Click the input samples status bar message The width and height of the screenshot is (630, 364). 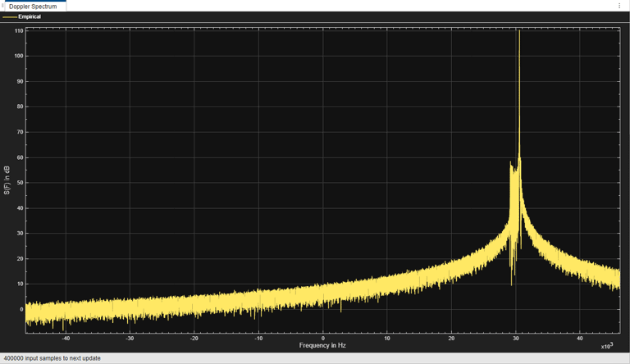(x=52, y=358)
